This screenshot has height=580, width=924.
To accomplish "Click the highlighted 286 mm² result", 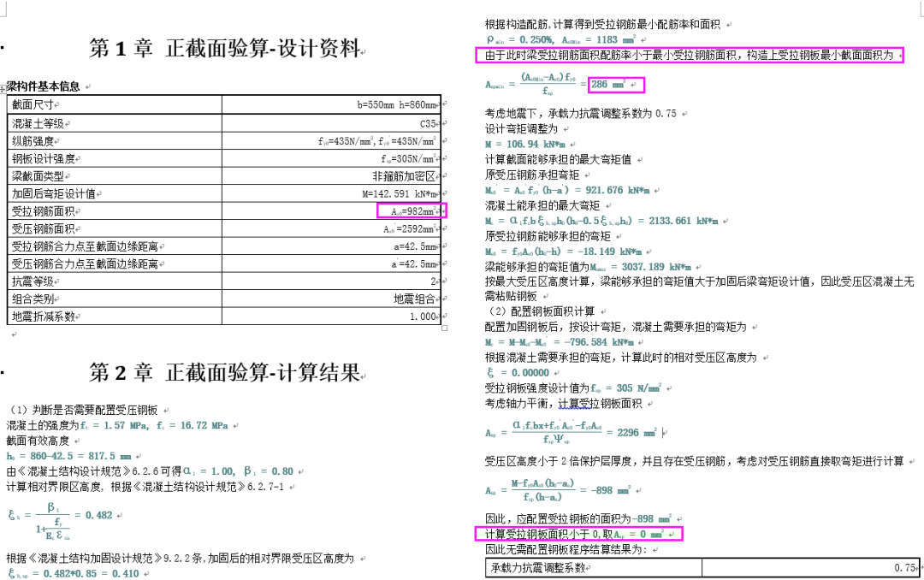I will [608, 85].
